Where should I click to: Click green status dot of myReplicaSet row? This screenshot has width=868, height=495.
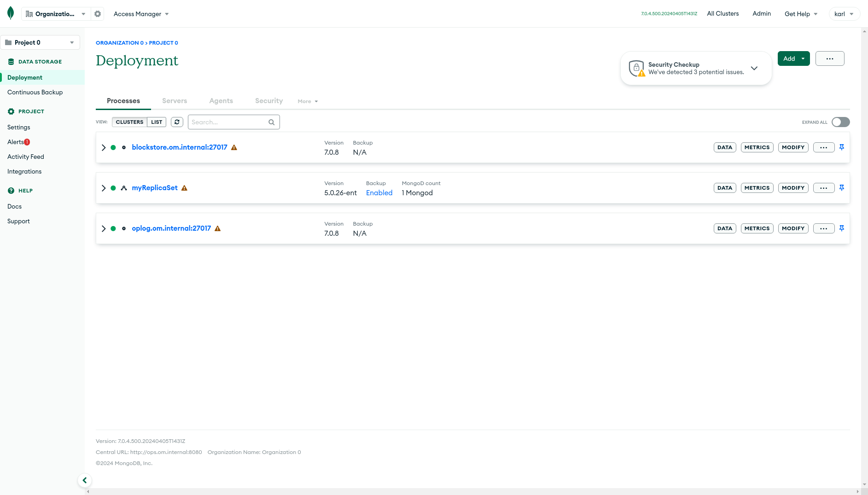(113, 188)
